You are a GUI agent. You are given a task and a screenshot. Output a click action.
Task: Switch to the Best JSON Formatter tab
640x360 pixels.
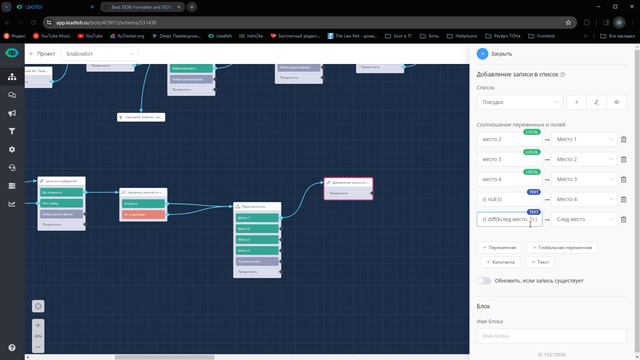coord(142,7)
